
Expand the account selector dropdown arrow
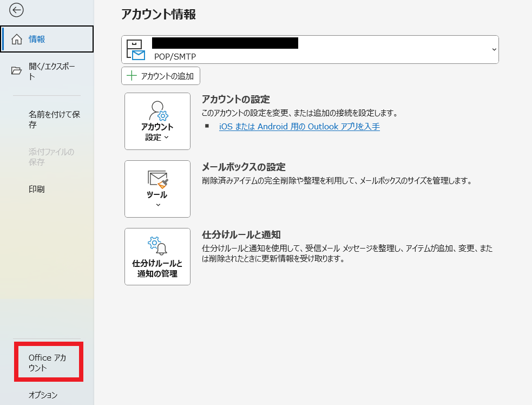(494, 49)
